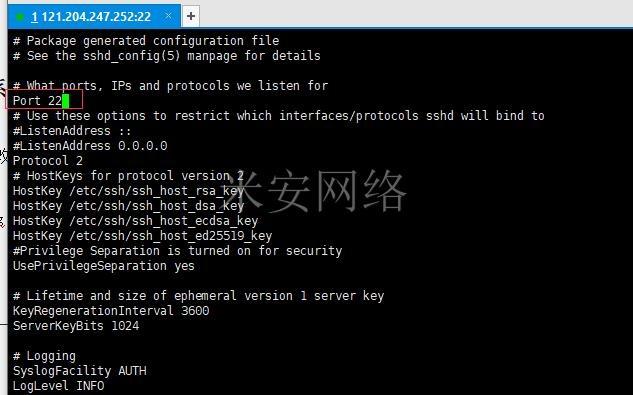Click the ssh_host_dsa_key HostKey line
The image size is (633, 395).
pos(128,206)
